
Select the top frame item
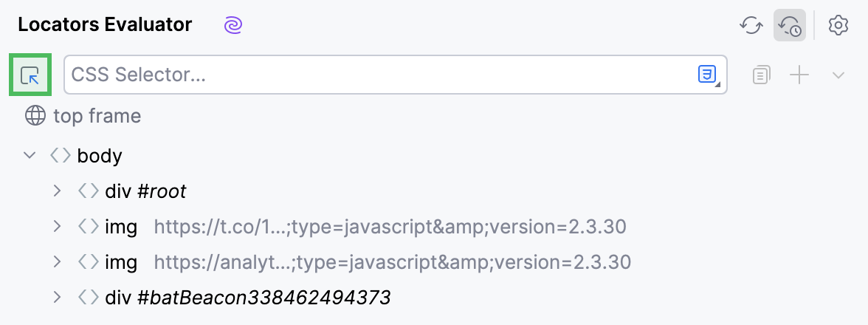point(97,116)
